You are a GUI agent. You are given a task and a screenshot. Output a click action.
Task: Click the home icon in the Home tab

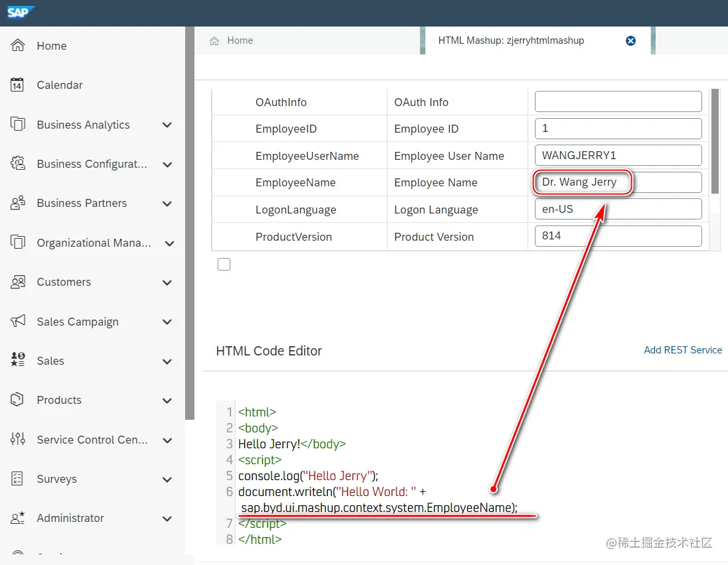pyautogui.click(x=214, y=41)
